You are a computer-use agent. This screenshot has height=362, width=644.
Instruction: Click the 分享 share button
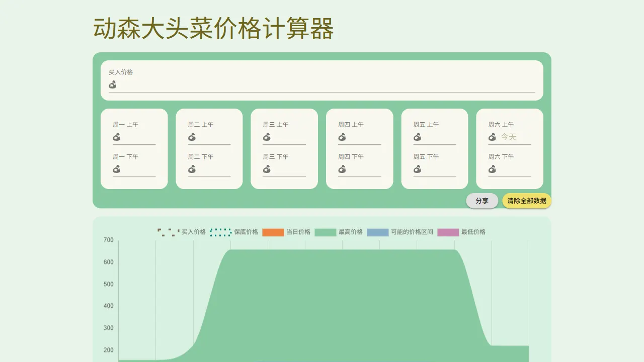(482, 201)
